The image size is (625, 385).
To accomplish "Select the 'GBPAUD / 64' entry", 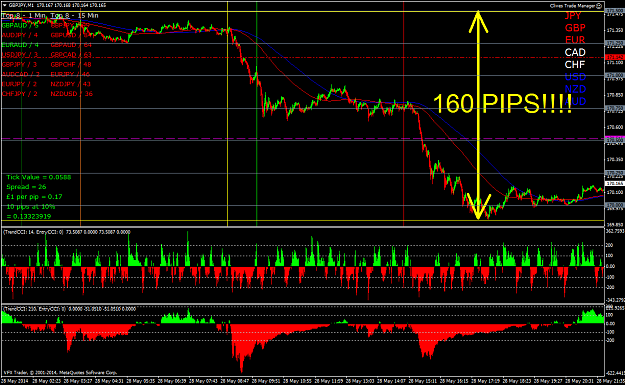I will 71,45.
